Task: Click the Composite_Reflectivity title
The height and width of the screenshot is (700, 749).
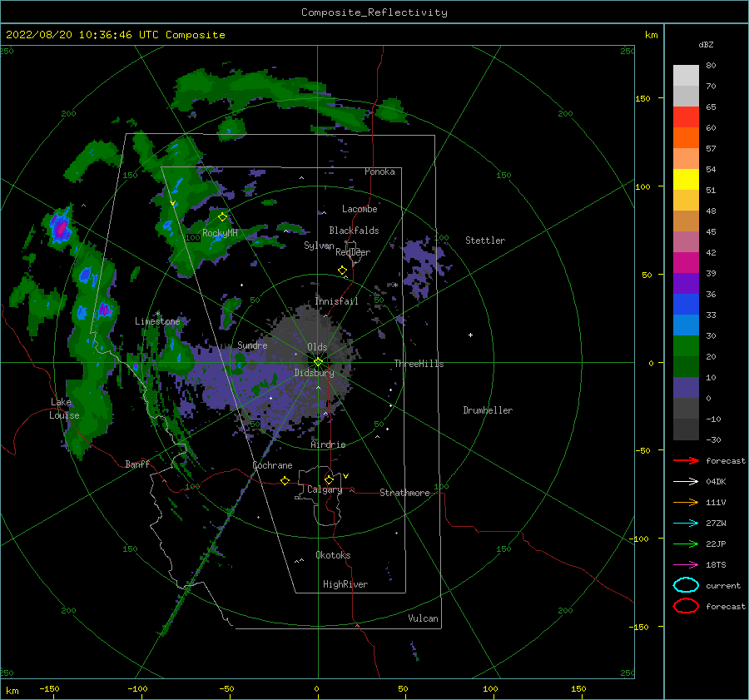Action: 374,12
